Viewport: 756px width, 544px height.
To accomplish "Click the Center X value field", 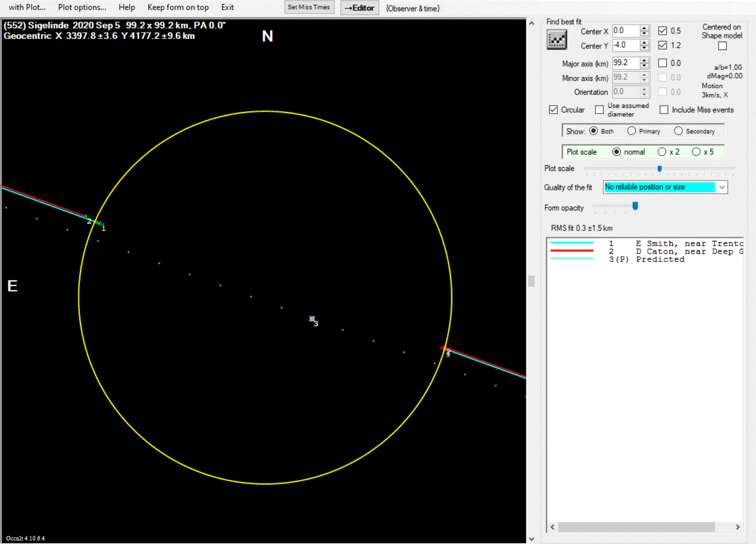I will coord(626,31).
